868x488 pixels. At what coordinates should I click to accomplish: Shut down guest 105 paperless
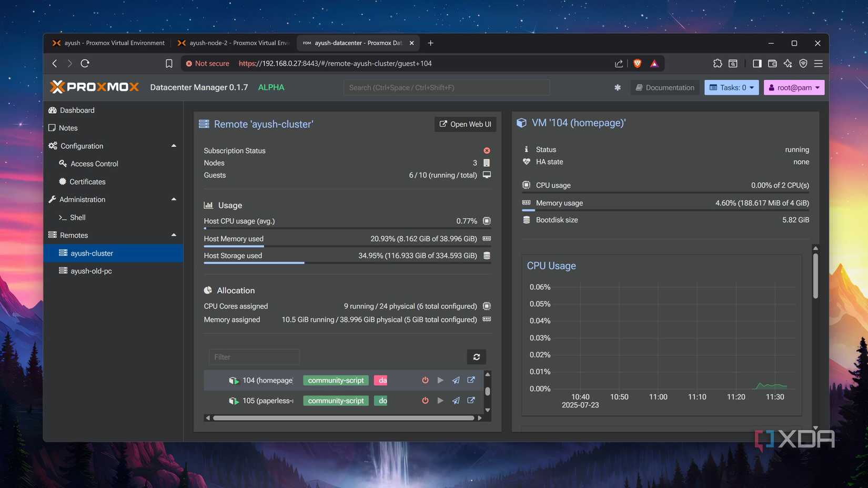click(x=425, y=401)
